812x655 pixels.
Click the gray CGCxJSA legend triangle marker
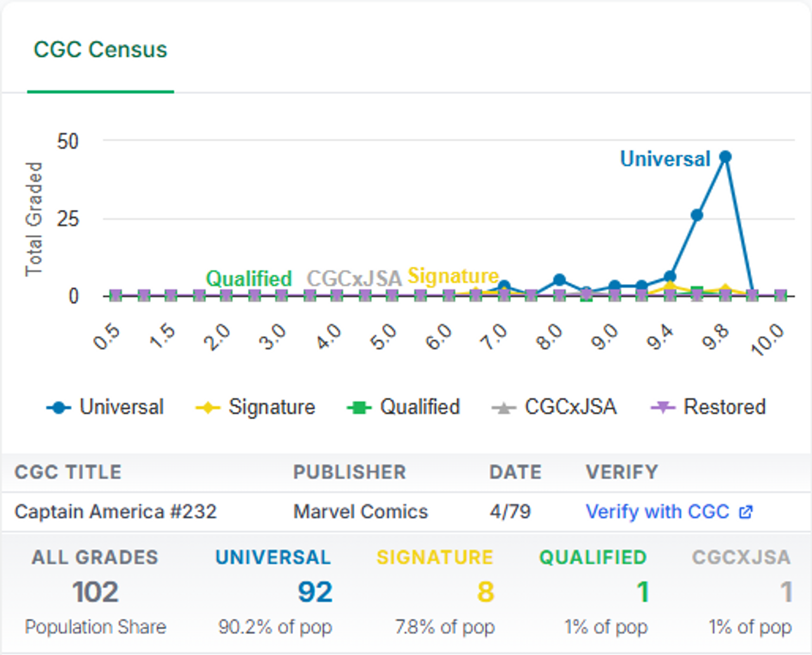coord(504,408)
